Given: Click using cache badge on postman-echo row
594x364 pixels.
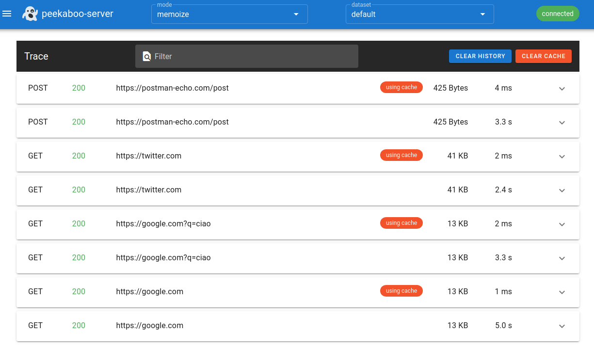Looking at the screenshot, I should [401, 87].
